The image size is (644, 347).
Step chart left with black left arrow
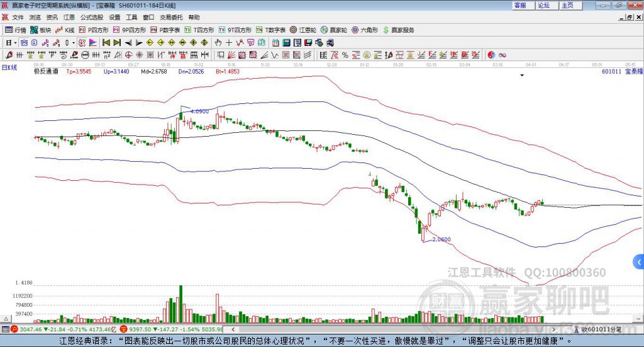click(x=128, y=43)
